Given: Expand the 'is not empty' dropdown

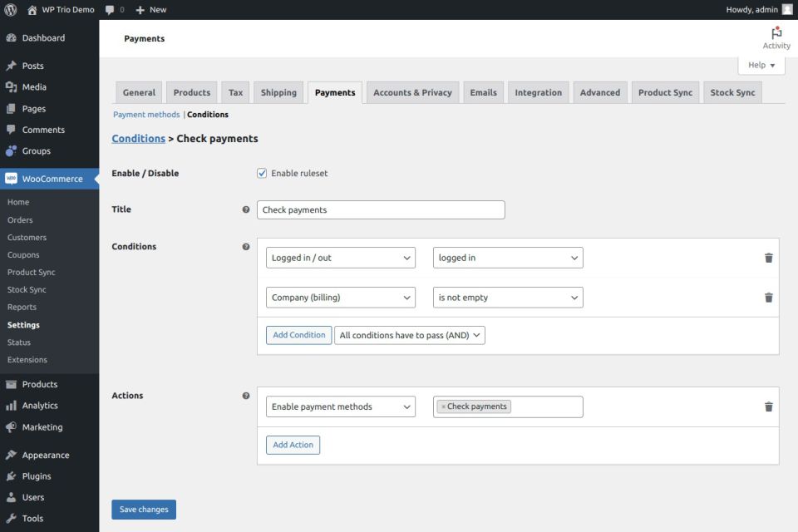Looking at the screenshot, I should point(508,298).
